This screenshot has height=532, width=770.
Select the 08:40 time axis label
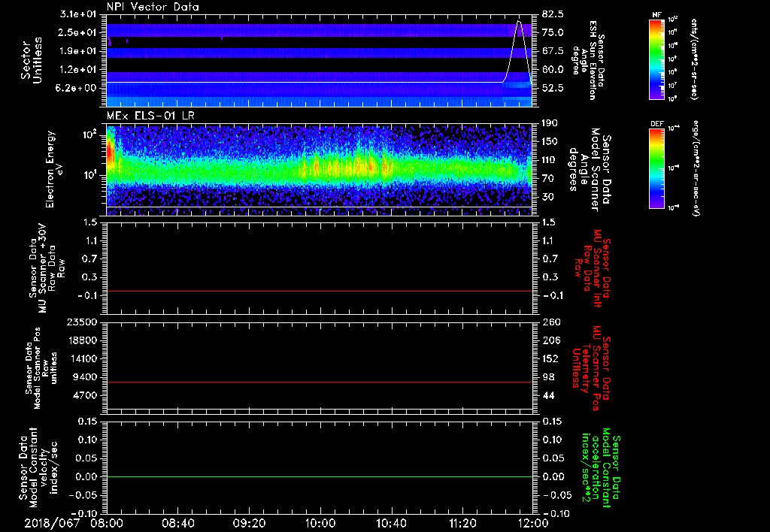(x=178, y=522)
